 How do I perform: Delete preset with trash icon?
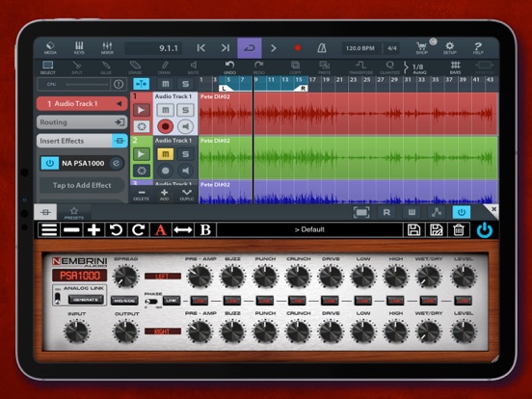pos(459,230)
